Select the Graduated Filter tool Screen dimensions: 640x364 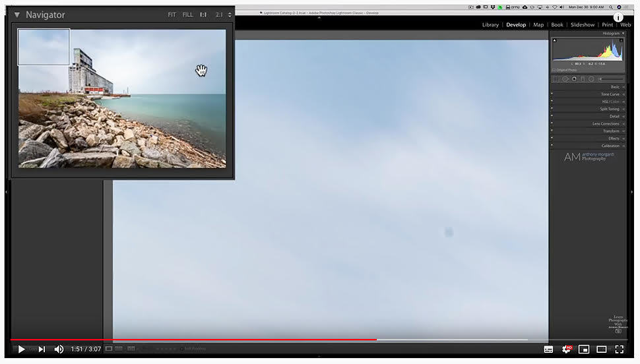[x=583, y=79]
